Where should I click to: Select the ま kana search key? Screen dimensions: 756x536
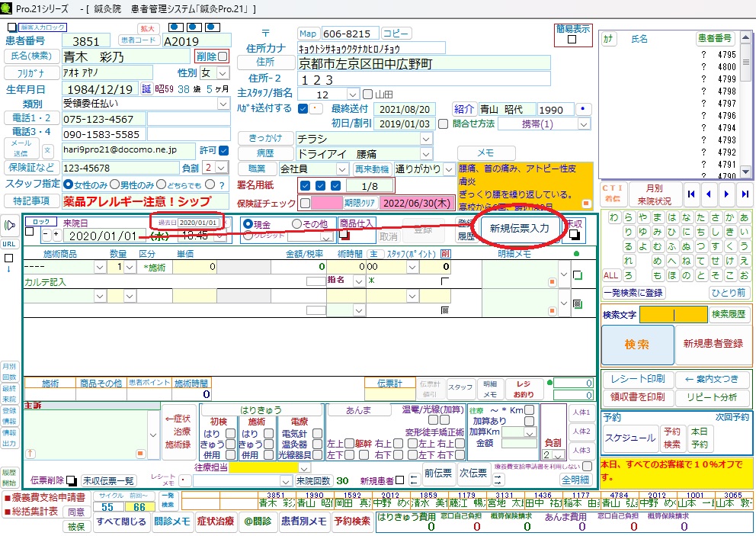click(x=658, y=217)
